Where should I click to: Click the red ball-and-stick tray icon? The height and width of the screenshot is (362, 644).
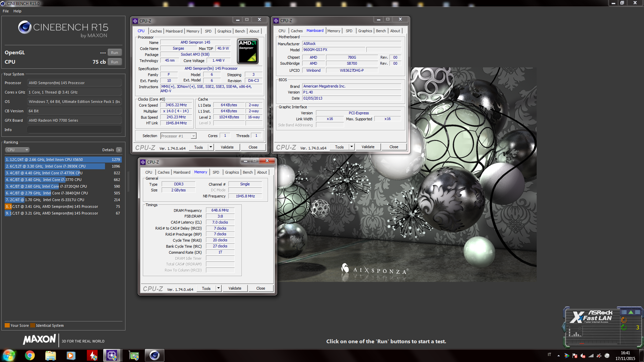pyautogui.click(x=599, y=356)
